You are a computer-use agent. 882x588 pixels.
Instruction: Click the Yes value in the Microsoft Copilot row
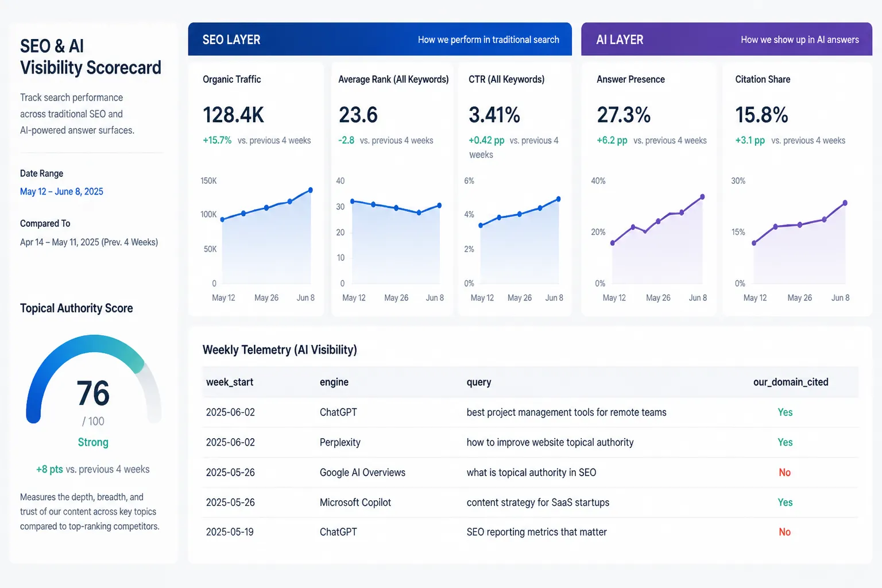point(785,502)
